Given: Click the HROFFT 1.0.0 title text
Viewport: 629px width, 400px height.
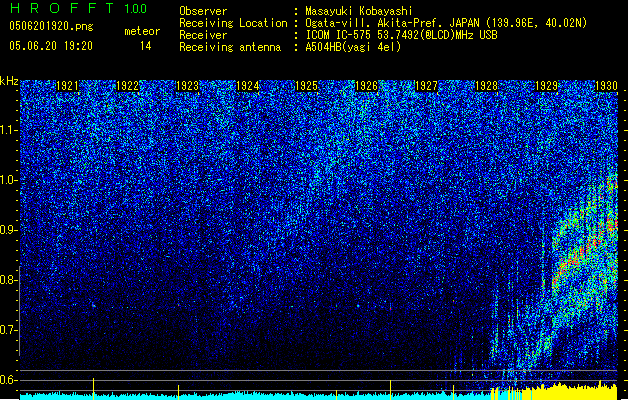Looking at the screenshot, I should tap(79, 8).
